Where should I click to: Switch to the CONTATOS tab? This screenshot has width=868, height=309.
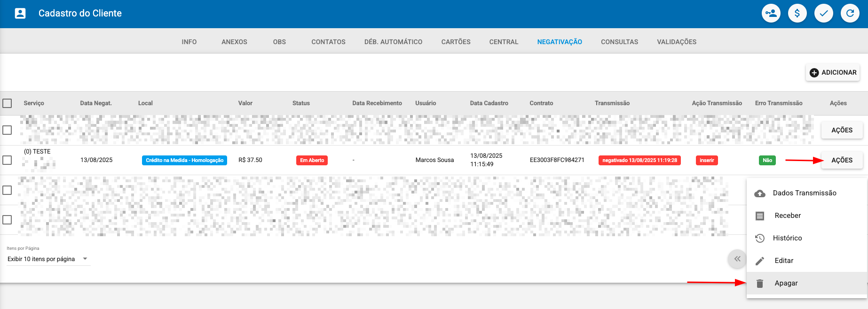328,42
